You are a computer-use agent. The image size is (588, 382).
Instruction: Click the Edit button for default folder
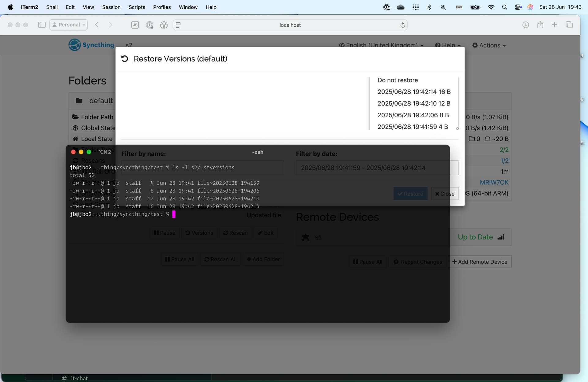pos(266,233)
